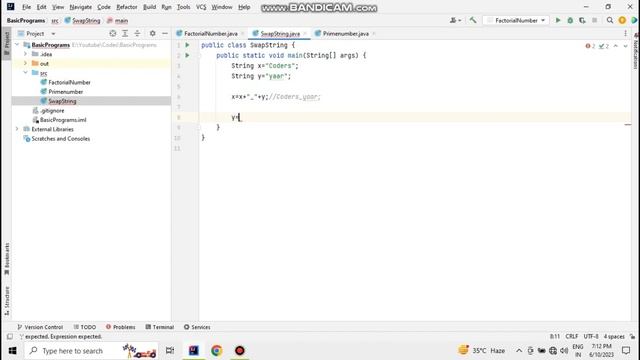Viewport: 640px width, 360px height.
Task: Go to previous highlighted error arrow
Action: click(x=616, y=46)
